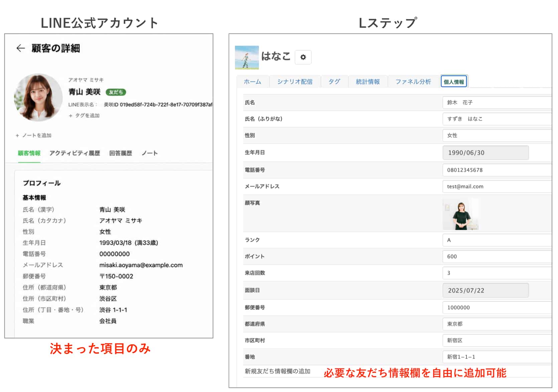This screenshot has width=558, height=392.
Task: Open the 生年月日 date field 1990/06/30
Action: pyautogui.click(x=485, y=153)
